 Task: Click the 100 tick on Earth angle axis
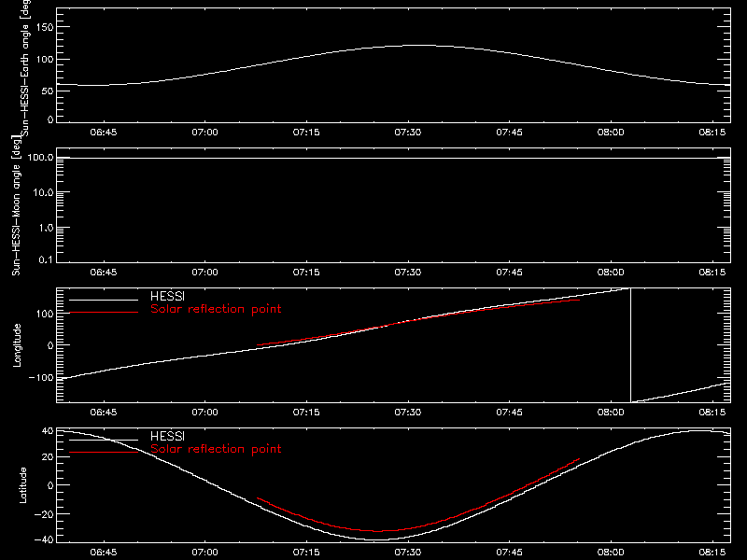point(45,60)
